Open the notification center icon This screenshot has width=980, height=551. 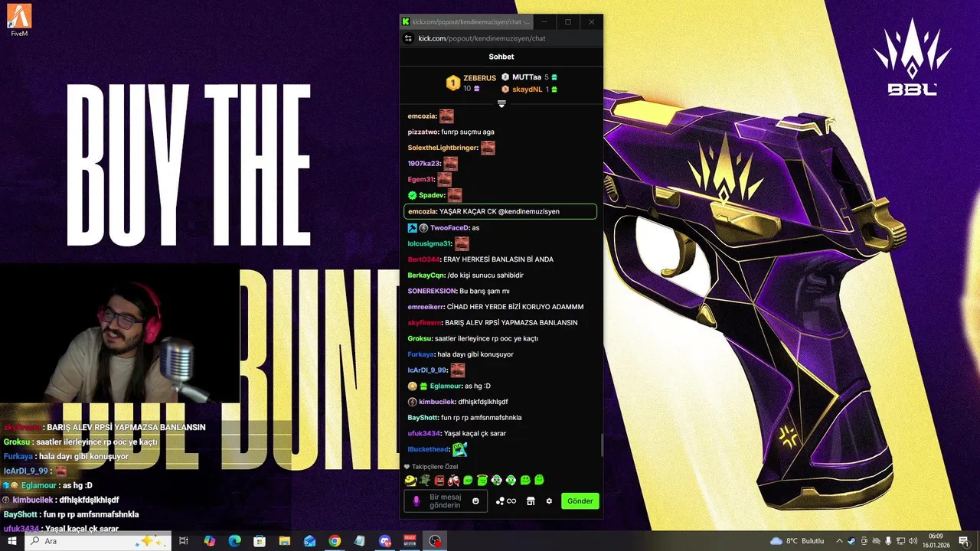[x=964, y=541]
